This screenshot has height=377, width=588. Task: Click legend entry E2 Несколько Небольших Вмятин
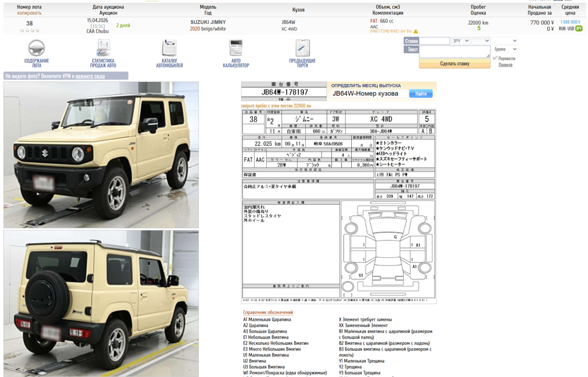276,343
